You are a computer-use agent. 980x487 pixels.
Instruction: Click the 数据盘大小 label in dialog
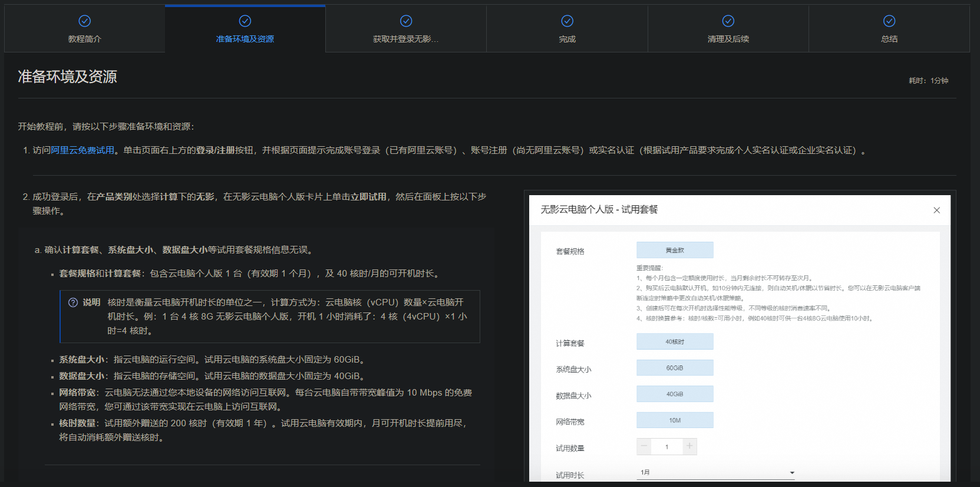573,396
